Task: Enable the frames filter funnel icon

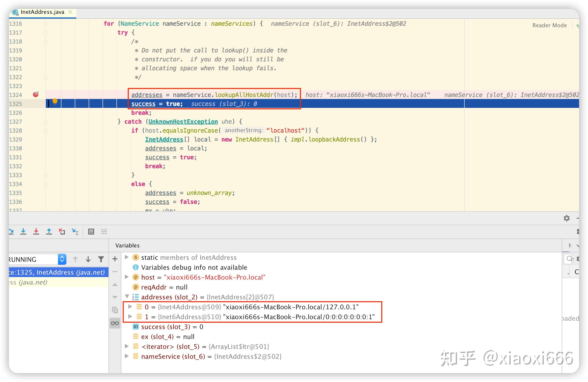Action: (101, 259)
